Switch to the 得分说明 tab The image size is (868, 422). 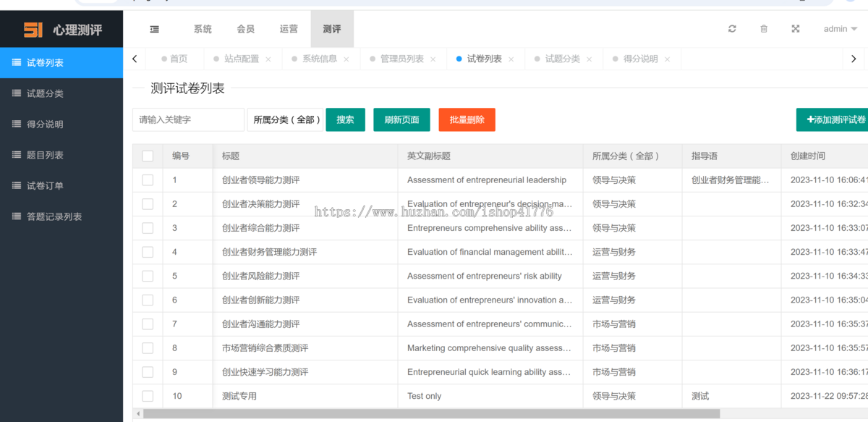641,59
